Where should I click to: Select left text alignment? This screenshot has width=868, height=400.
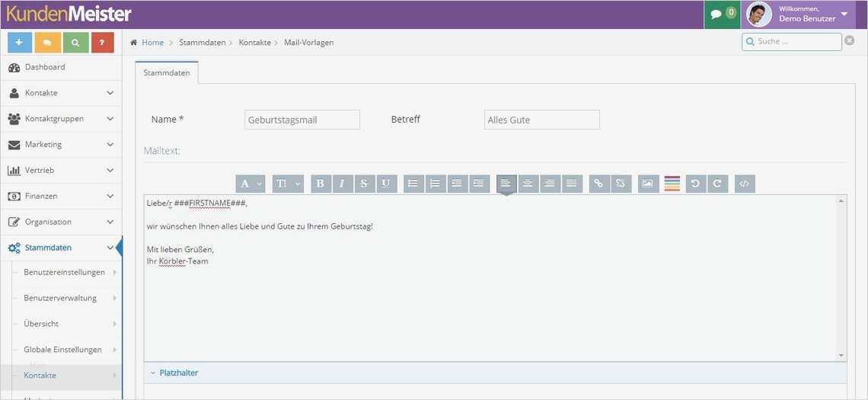[506, 184]
